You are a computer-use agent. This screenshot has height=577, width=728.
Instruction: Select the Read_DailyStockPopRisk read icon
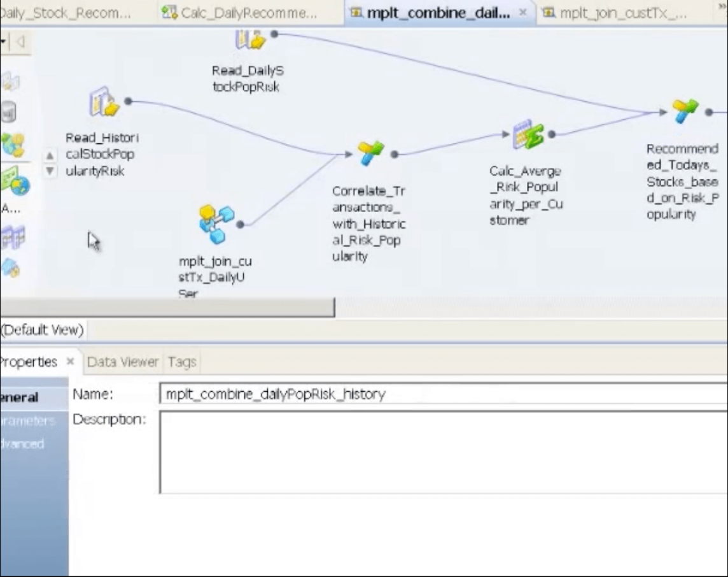click(250, 39)
